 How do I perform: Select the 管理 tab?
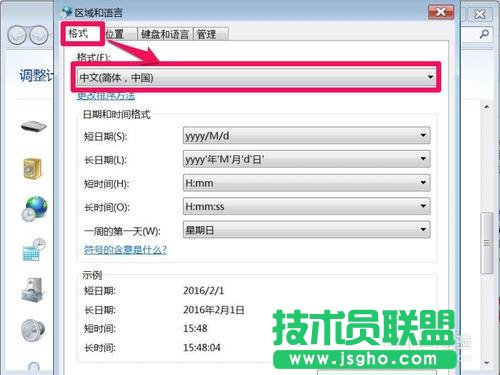pyautogui.click(x=210, y=34)
